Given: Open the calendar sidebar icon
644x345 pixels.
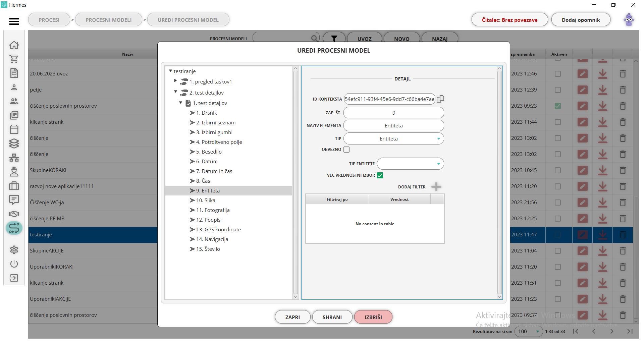Looking at the screenshot, I should click(x=14, y=129).
